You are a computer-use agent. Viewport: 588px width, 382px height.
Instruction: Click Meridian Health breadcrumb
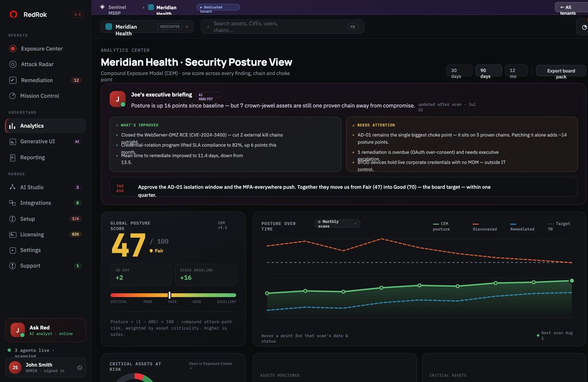(166, 10)
